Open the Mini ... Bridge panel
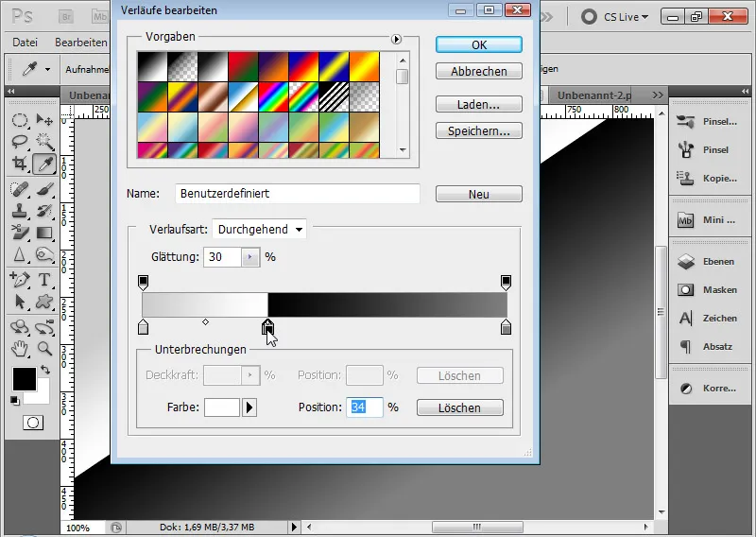 [x=708, y=220]
